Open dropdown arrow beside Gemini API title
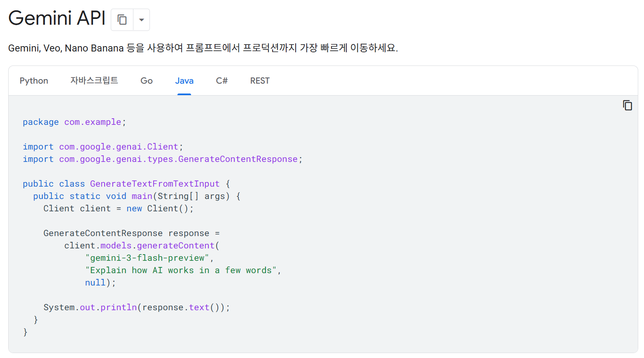 point(141,20)
